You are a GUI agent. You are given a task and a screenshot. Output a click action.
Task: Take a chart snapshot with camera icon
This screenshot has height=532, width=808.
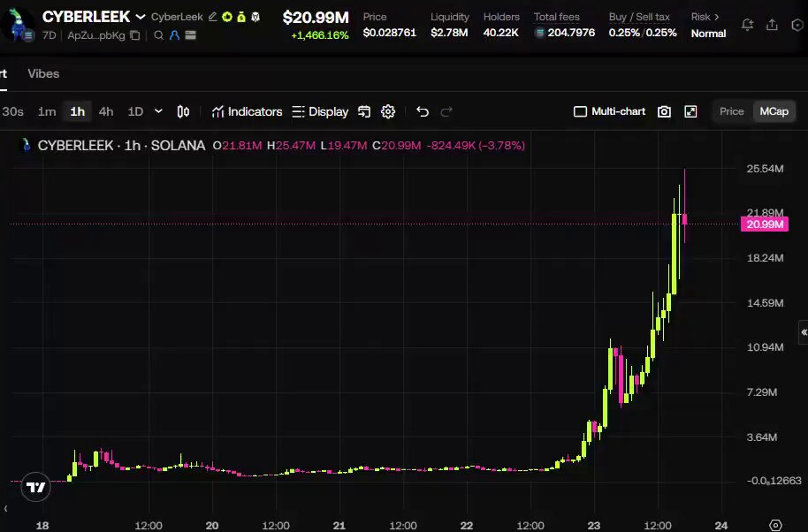coord(664,111)
